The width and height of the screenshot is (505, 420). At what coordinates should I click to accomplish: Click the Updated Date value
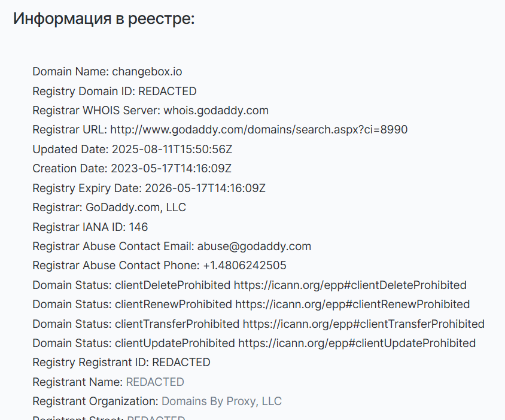(x=171, y=149)
